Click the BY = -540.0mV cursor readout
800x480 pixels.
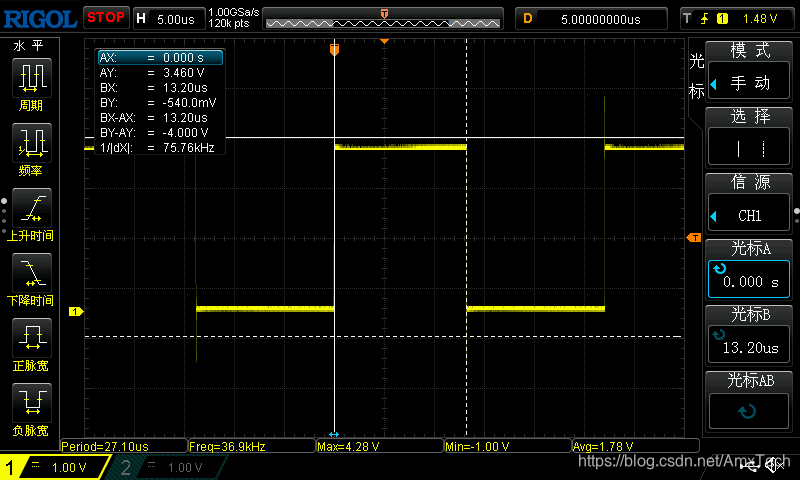(x=158, y=103)
